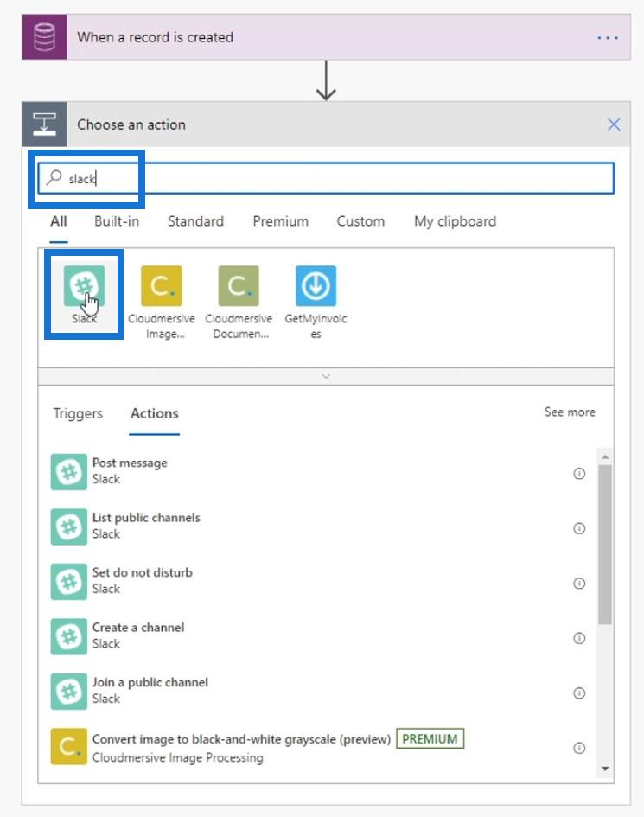
Task: Click the database icon of record trigger
Action: point(44,37)
